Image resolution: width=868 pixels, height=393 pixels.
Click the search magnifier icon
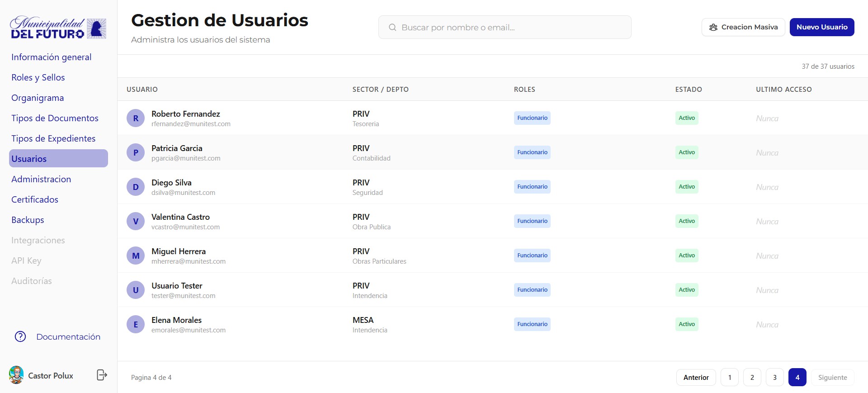click(392, 28)
